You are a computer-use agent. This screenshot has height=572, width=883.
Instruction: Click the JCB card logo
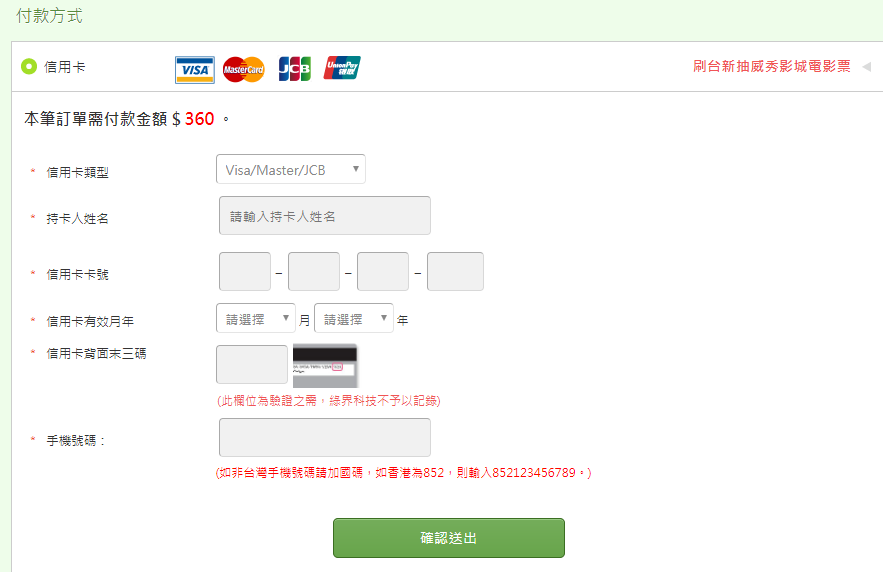tap(295, 69)
